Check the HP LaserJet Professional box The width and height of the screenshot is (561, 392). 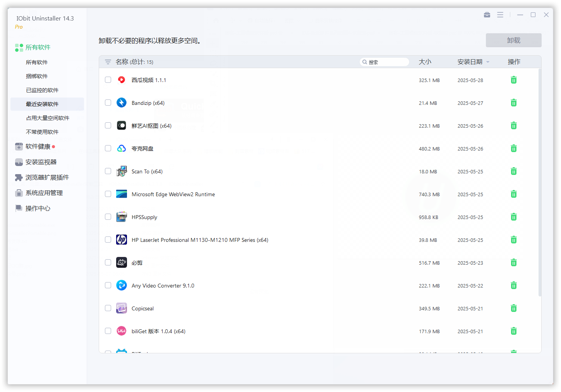[108, 240]
